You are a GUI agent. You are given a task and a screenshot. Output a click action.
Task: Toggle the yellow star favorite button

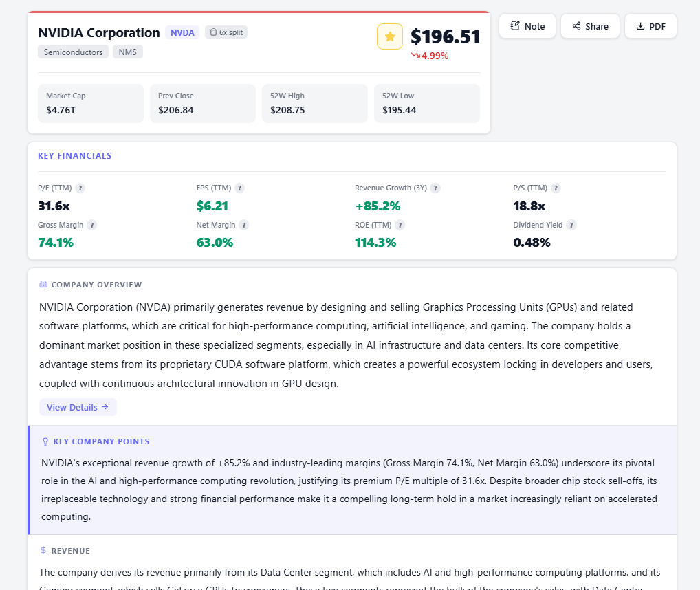[390, 36]
